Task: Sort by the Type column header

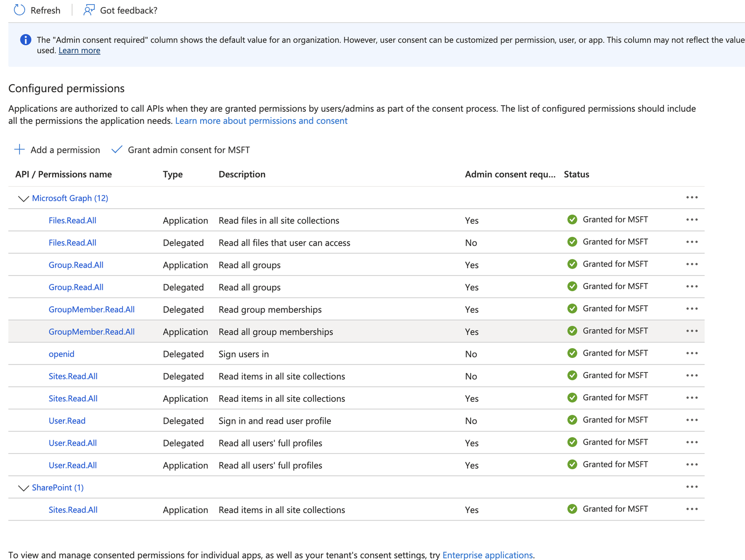Action: (x=173, y=174)
